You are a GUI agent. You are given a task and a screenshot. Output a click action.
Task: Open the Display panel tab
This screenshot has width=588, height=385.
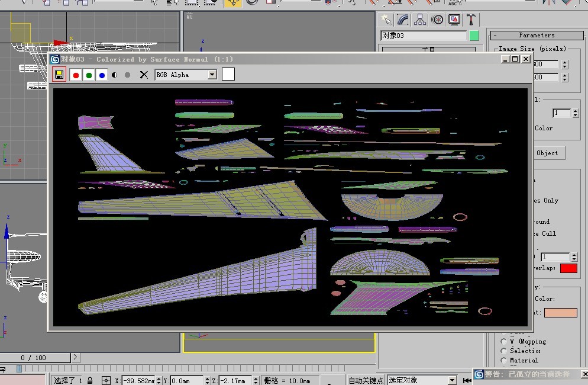click(x=454, y=20)
